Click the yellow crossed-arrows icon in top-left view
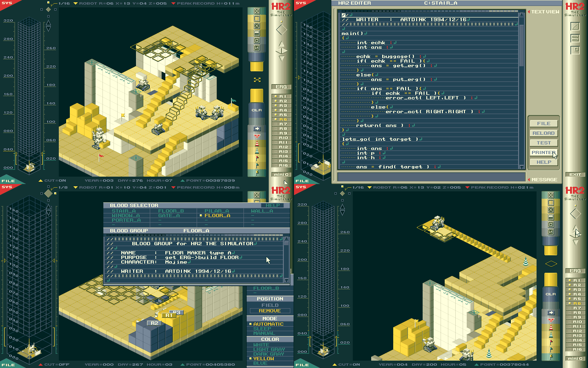Screen dimensions: 588x368 (257, 80)
